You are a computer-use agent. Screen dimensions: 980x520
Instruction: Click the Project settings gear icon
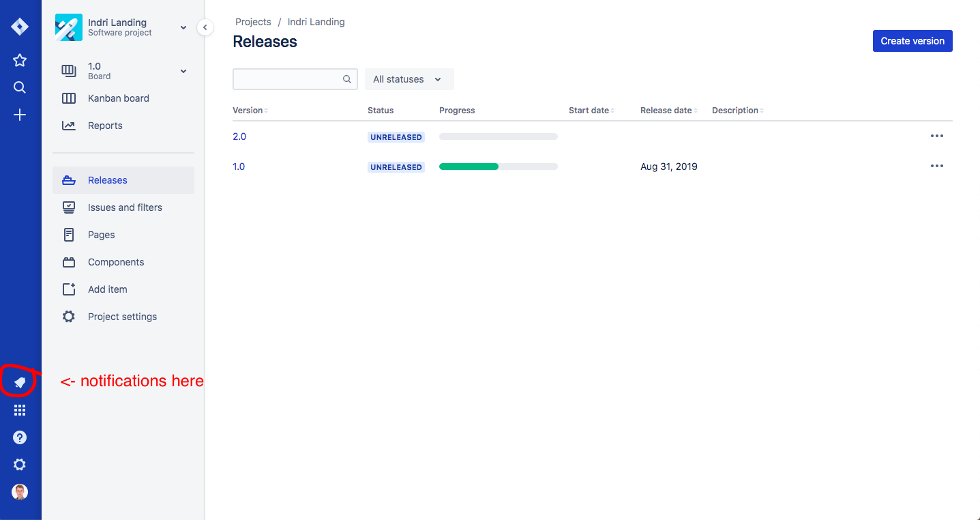point(69,317)
